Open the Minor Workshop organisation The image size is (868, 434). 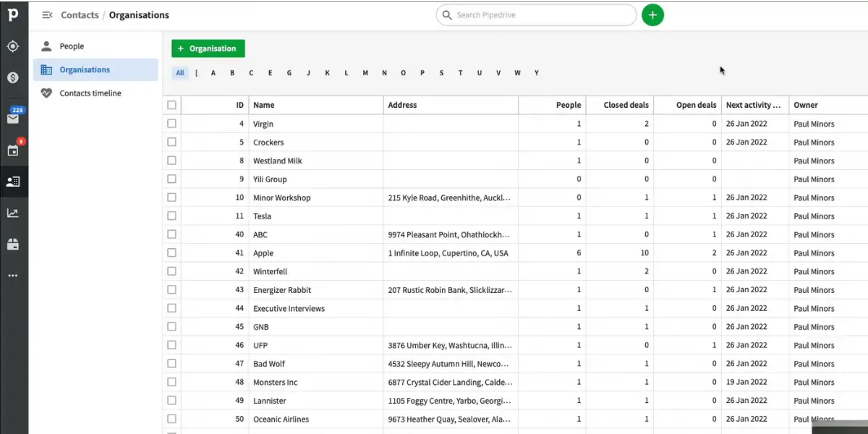coord(281,197)
